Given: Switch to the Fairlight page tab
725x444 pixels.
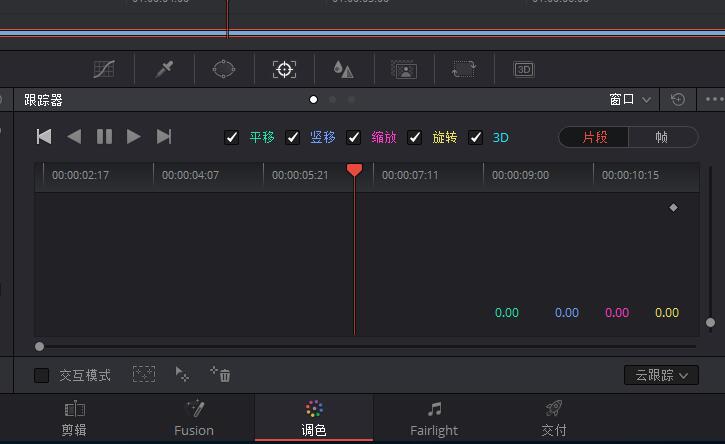Looking at the screenshot, I should pyautogui.click(x=433, y=418).
